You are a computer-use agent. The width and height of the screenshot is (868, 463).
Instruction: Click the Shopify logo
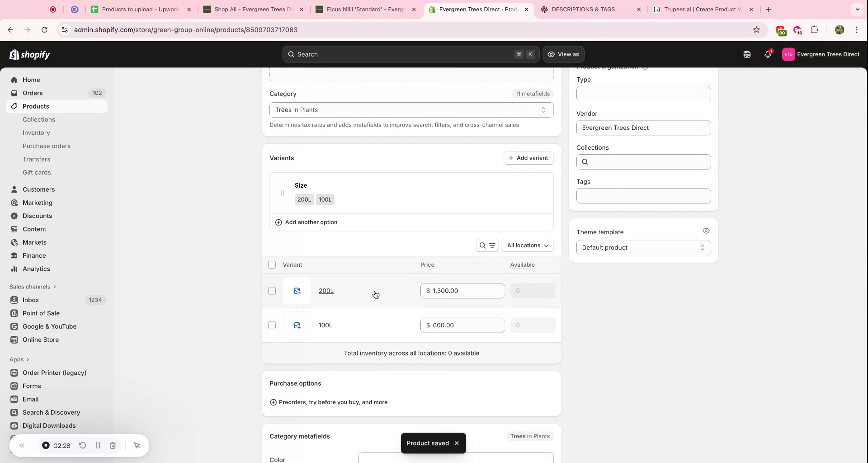(x=30, y=54)
